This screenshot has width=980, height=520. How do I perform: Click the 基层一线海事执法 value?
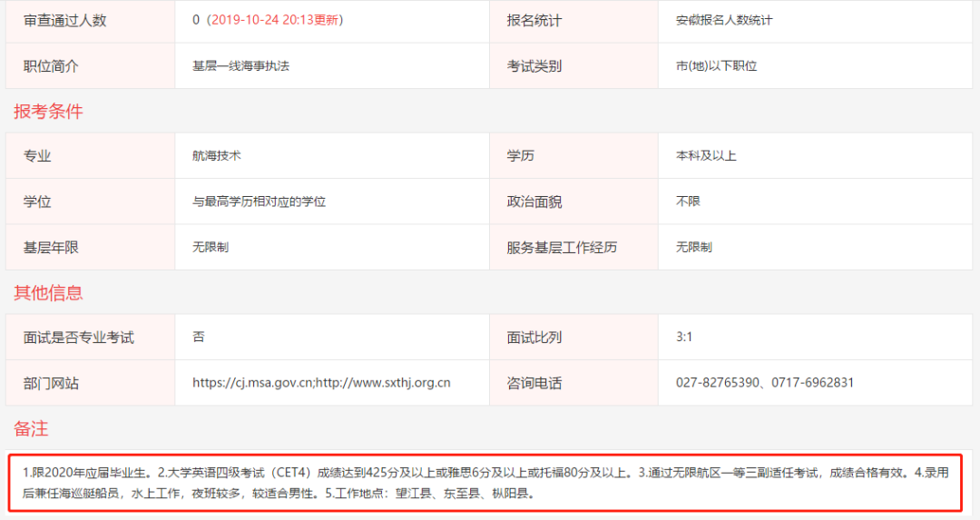(x=240, y=65)
